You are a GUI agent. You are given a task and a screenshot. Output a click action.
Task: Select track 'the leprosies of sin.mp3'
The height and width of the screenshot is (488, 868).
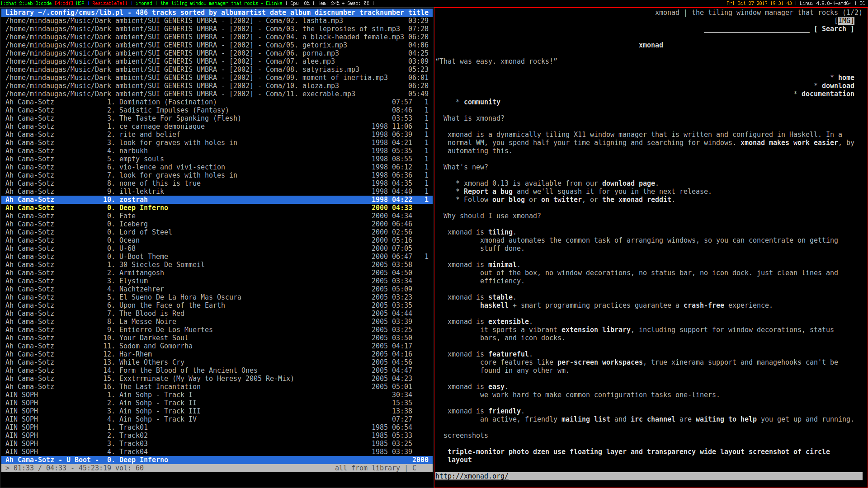[217, 29]
